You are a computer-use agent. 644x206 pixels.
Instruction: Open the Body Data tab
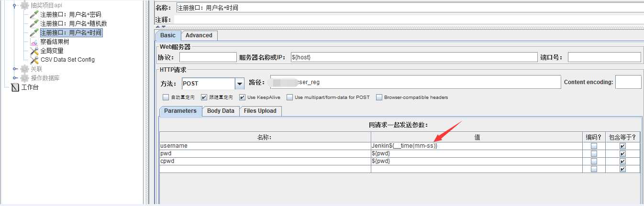(221, 111)
